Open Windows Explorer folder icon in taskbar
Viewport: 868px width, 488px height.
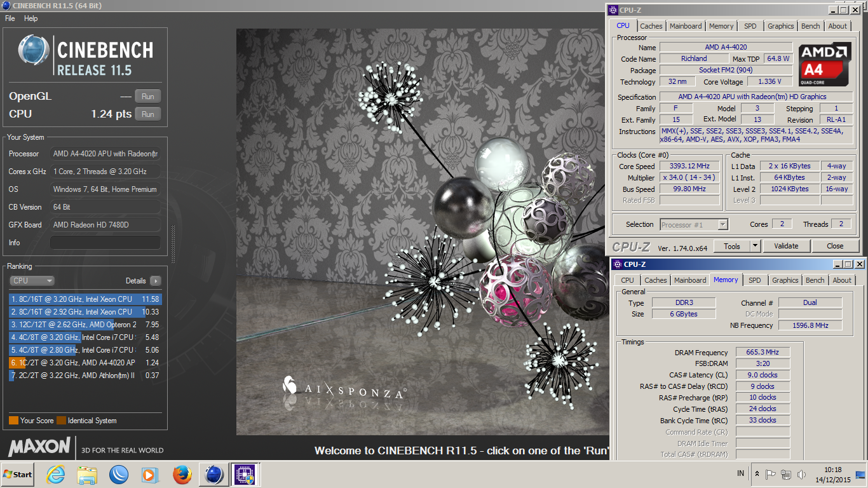tap(87, 475)
